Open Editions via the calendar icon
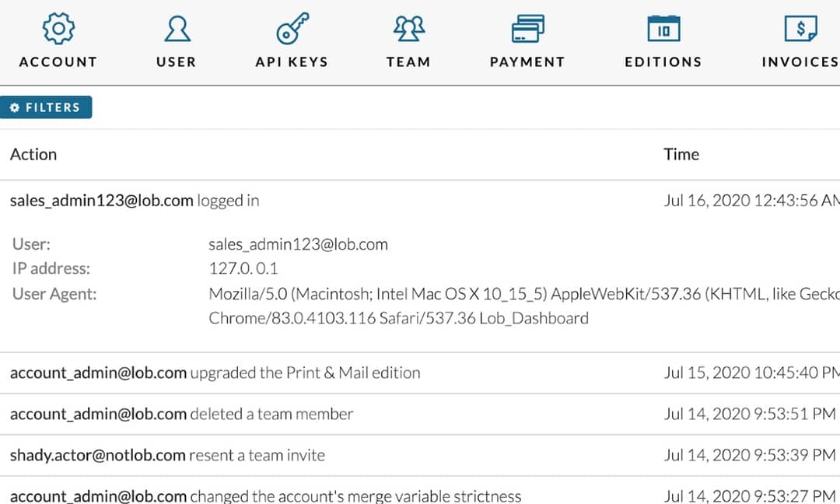This screenshot has width=840, height=504. click(663, 28)
